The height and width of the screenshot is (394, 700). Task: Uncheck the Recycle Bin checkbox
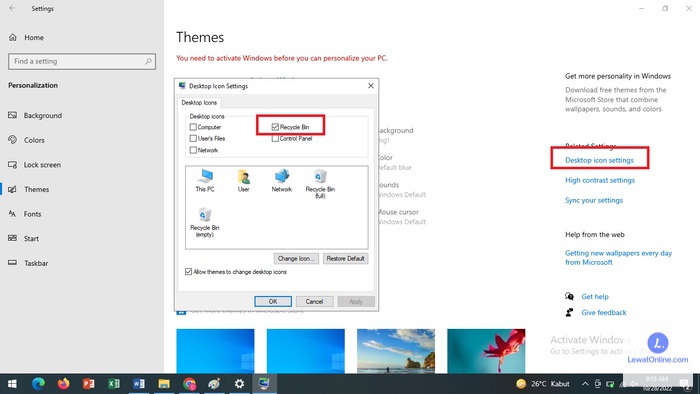pos(275,127)
